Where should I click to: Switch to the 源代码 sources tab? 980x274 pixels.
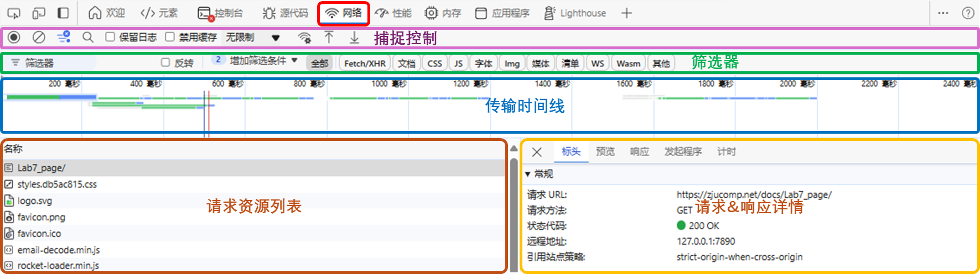point(286,13)
